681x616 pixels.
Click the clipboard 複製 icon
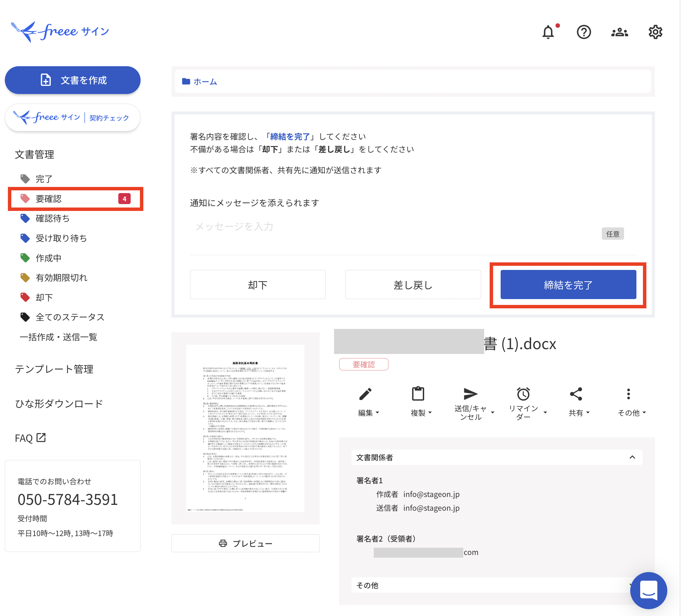click(x=418, y=394)
